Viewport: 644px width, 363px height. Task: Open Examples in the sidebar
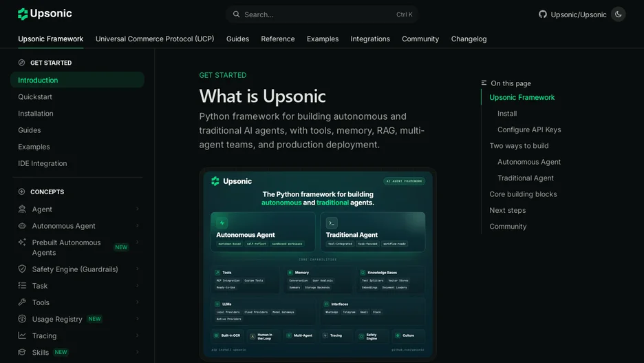[34, 146]
